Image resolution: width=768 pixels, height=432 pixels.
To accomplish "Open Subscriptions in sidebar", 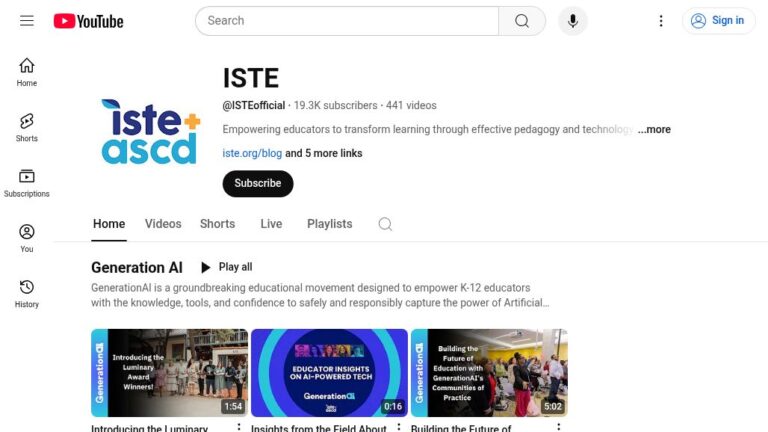I will [x=27, y=183].
